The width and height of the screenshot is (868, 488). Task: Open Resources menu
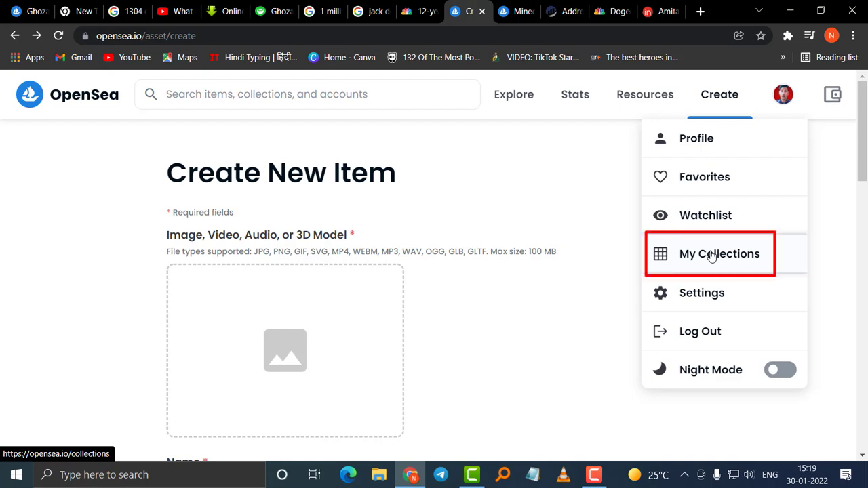point(645,94)
